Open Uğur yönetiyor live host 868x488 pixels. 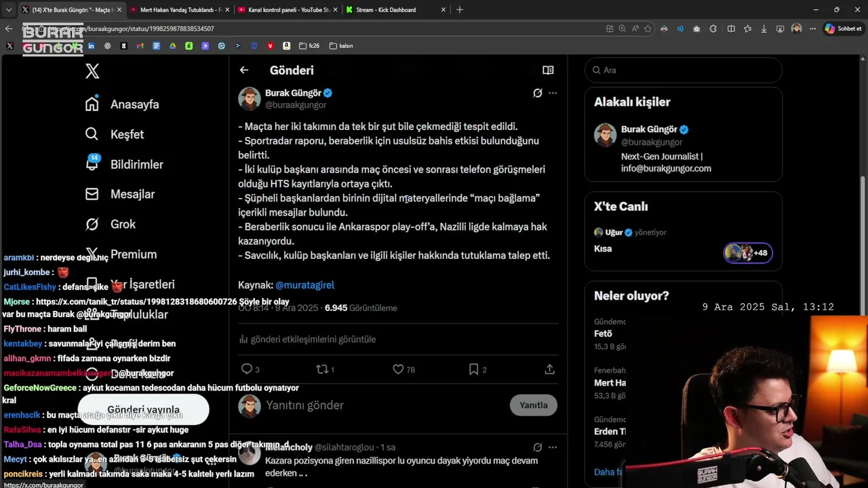click(x=630, y=232)
